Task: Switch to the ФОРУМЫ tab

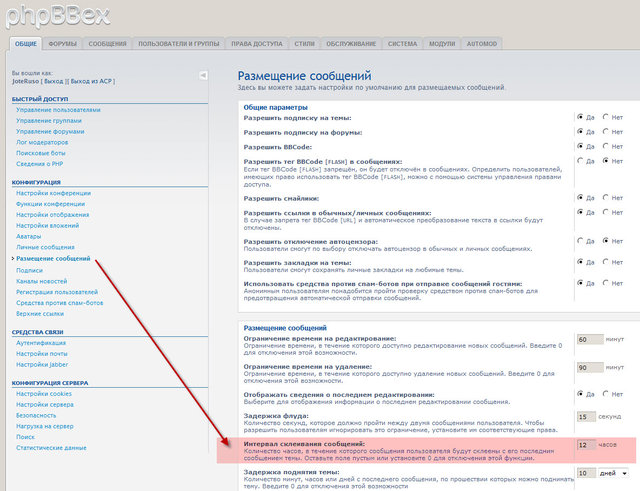Action: pyautogui.click(x=62, y=44)
